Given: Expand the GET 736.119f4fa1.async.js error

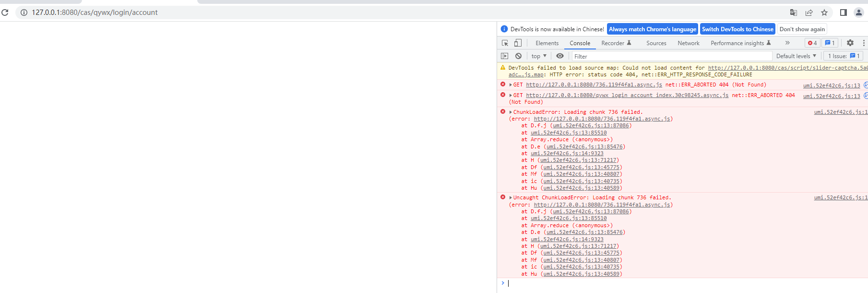Looking at the screenshot, I should (511, 85).
